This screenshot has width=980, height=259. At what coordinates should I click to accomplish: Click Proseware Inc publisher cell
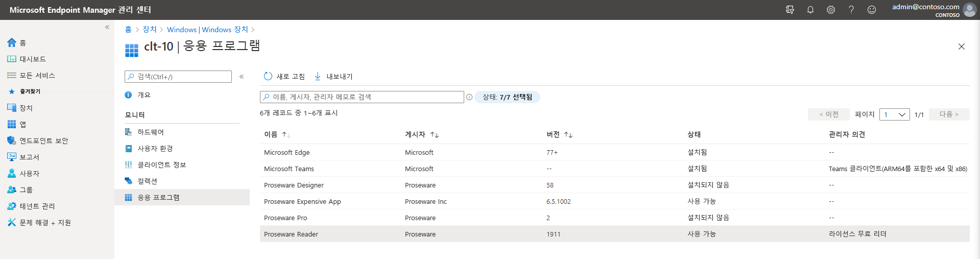(426, 202)
